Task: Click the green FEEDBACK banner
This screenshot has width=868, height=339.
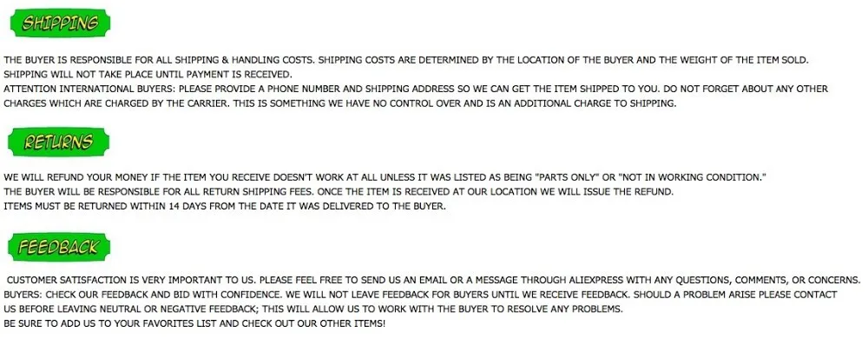Action: coord(59,247)
